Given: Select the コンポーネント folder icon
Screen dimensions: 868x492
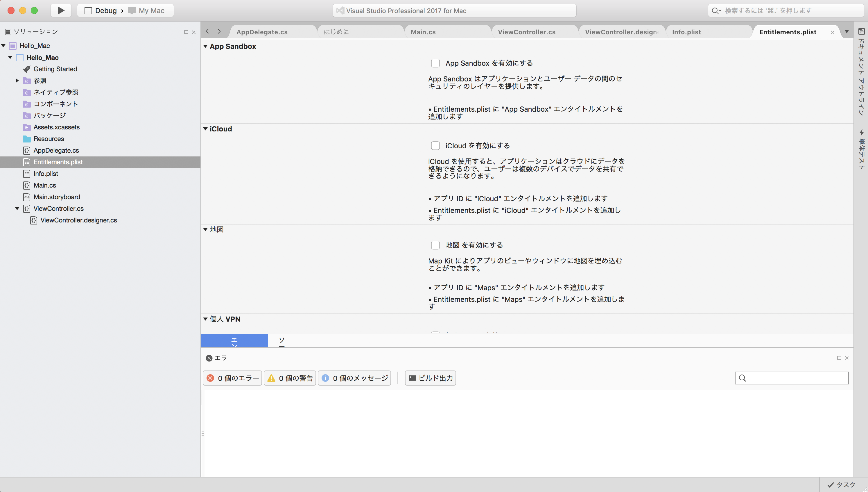Looking at the screenshot, I should click(27, 104).
